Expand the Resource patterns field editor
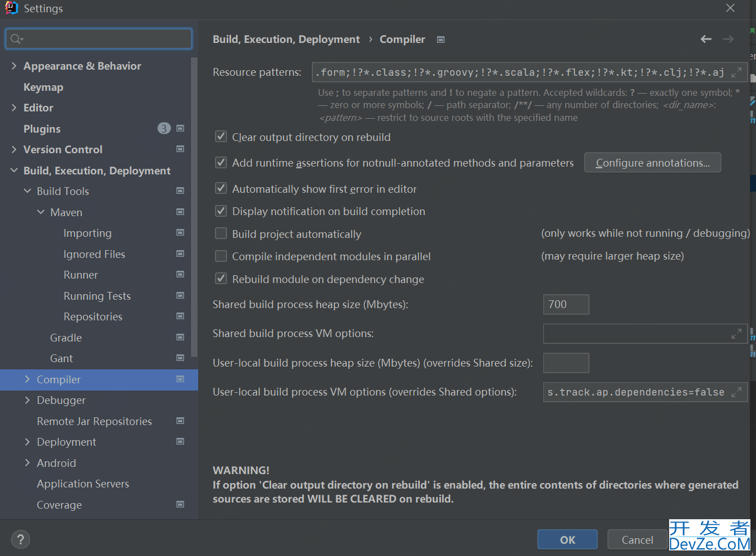 pyautogui.click(x=736, y=72)
